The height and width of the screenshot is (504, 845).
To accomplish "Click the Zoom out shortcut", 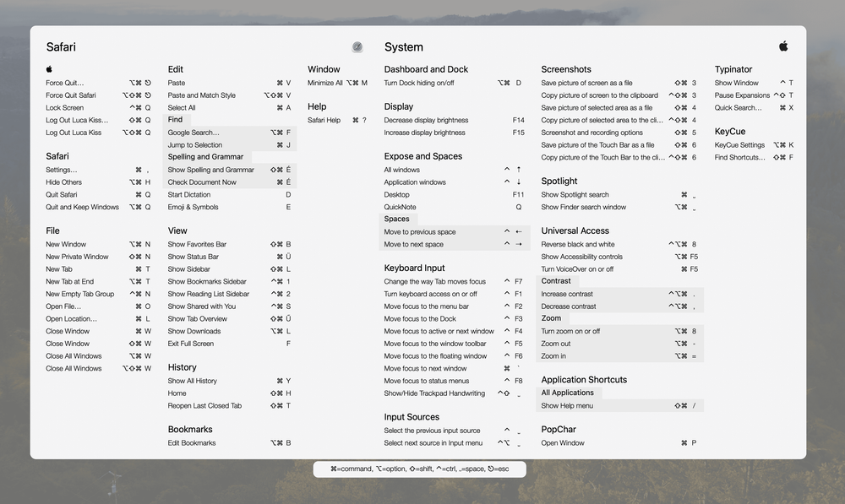I will (x=619, y=344).
